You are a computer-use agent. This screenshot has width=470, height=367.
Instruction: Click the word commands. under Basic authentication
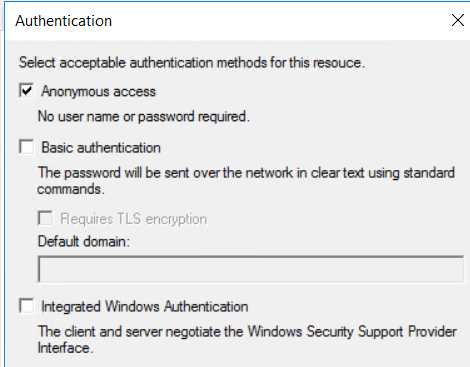coord(71,189)
